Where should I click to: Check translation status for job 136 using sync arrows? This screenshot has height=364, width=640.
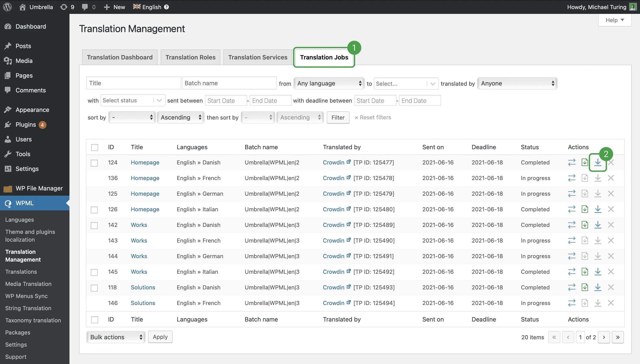click(572, 178)
